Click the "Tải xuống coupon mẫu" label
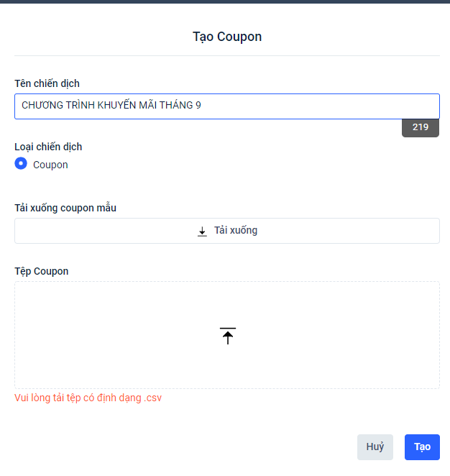This screenshot has height=476, width=450. pyautogui.click(x=65, y=208)
